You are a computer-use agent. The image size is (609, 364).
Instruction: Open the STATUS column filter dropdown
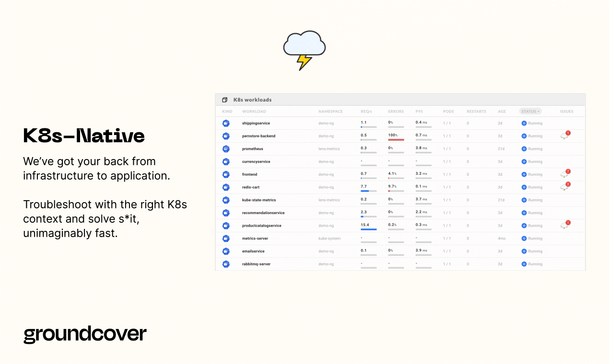tap(530, 111)
